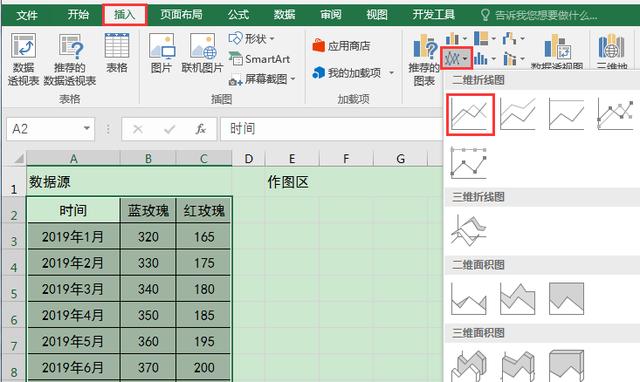Choose the 3-D Area chart
This screenshot has height=382, width=640.
tap(469, 366)
